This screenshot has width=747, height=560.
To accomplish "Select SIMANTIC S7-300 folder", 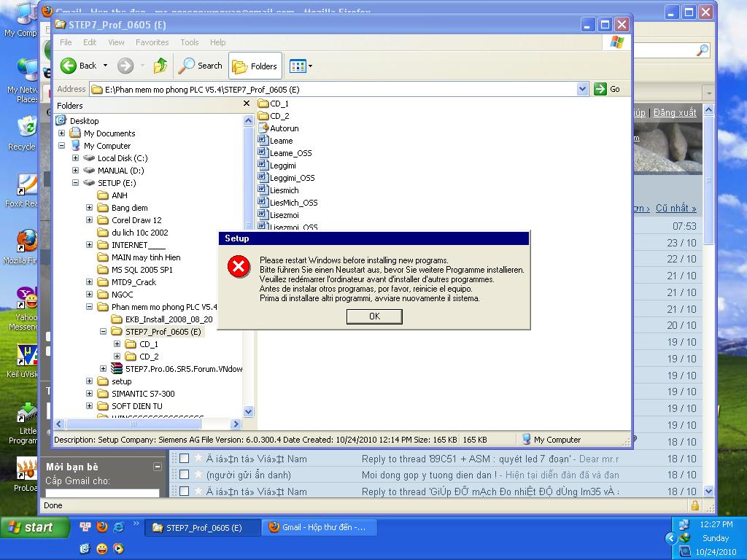I will point(143,393).
